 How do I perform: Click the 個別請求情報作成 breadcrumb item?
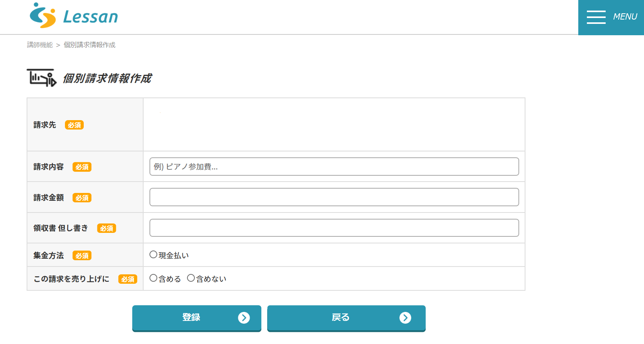90,45
